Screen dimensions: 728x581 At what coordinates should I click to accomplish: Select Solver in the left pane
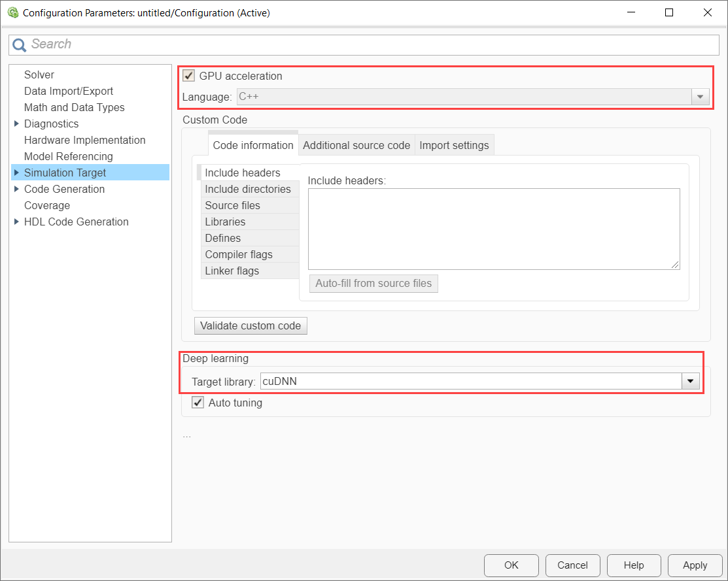tap(39, 75)
